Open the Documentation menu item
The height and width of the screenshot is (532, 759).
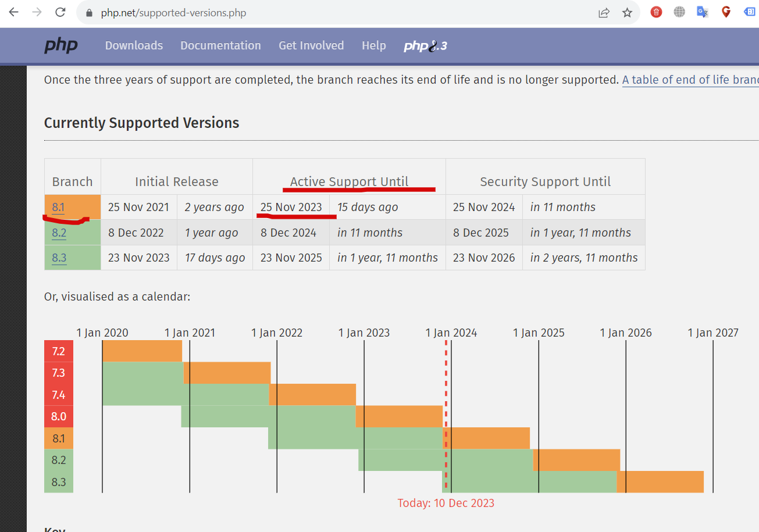(220, 45)
